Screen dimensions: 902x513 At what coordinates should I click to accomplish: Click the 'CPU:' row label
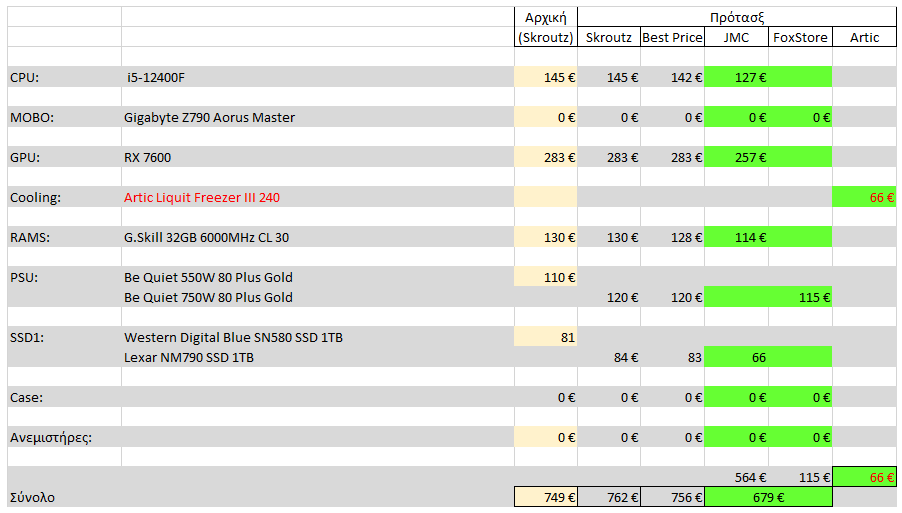point(24,77)
